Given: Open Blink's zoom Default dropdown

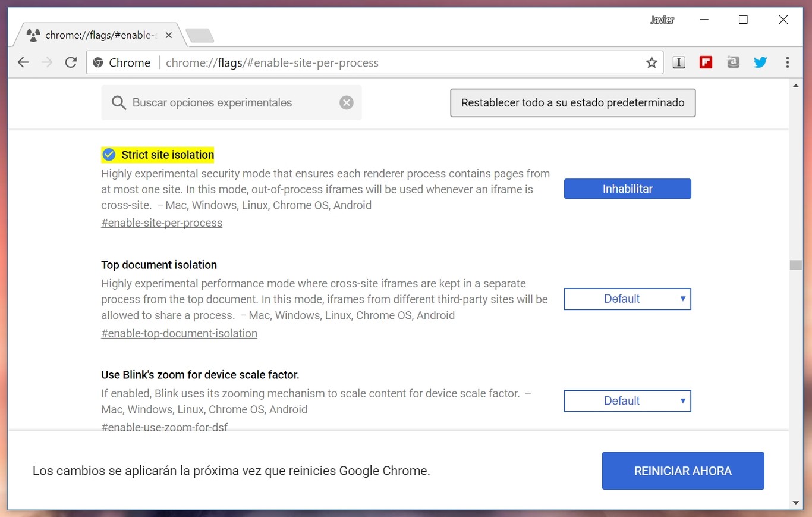Looking at the screenshot, I should tap(627, 400).
